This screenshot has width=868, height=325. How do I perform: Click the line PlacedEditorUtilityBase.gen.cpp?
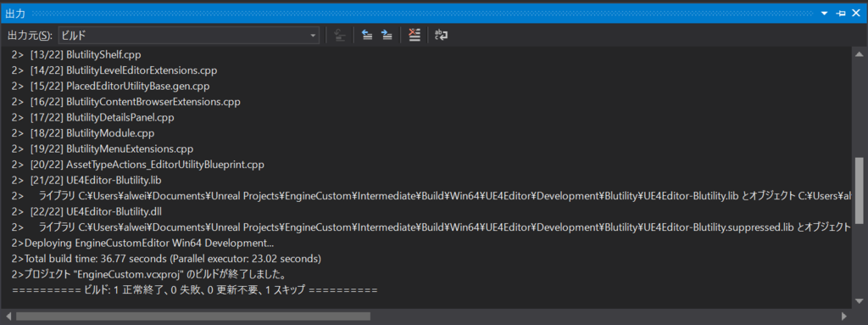point(110,86)
